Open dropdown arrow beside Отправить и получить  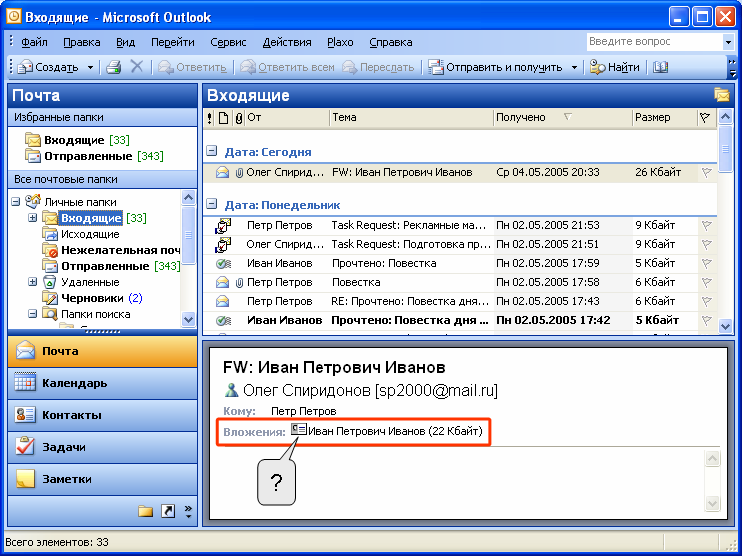pos(574,68)
